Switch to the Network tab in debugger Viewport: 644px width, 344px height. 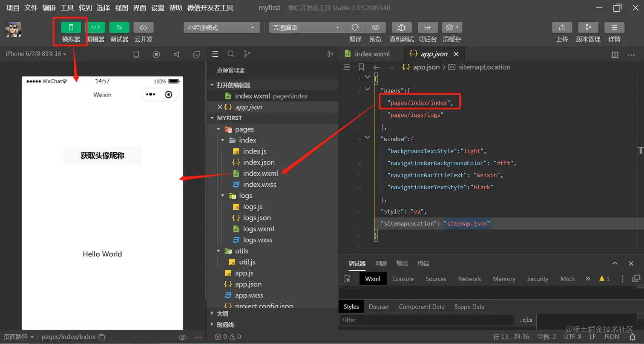point(469,279)
